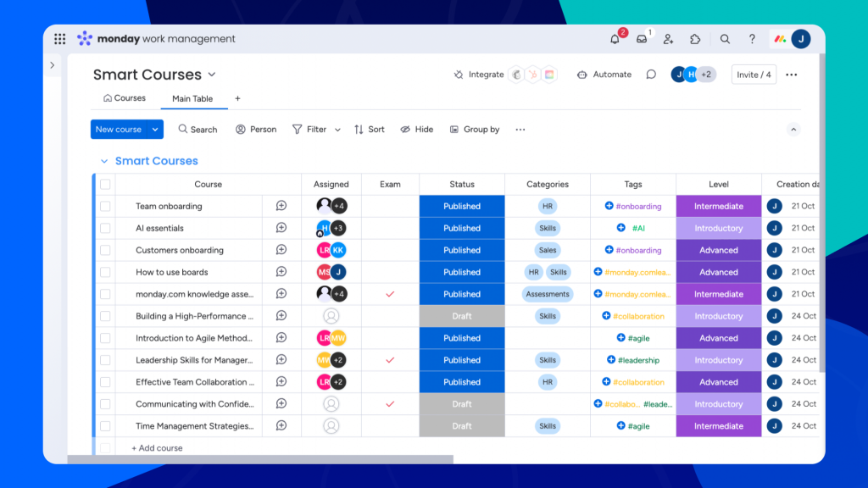Open the apps marketplace icon
Image resolution: width=868 pixels, height=488 pixels.
tap(695, 38)
